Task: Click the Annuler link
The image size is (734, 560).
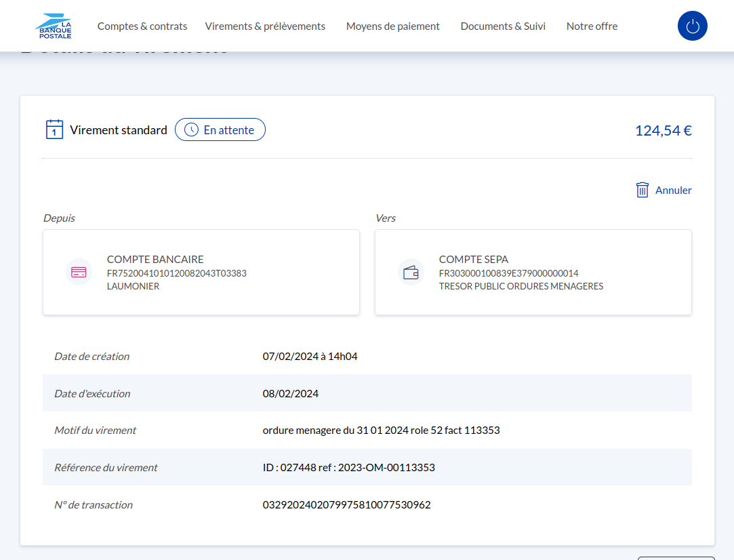Action: click(673, 190)
